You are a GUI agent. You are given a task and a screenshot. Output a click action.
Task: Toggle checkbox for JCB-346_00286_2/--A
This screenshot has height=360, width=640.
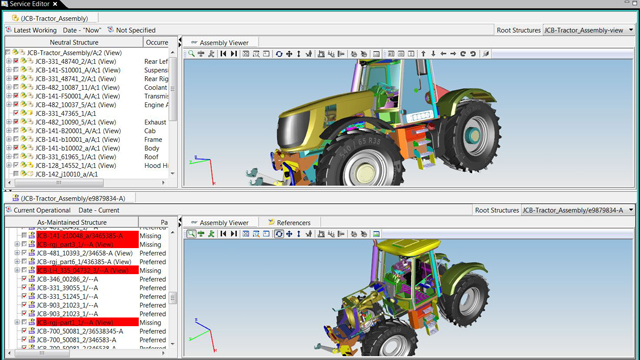click(24, 279)
